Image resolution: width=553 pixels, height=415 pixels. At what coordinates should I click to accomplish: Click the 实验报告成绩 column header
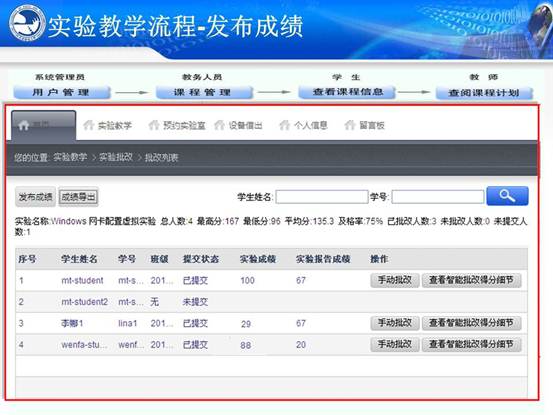pos(323,259)
